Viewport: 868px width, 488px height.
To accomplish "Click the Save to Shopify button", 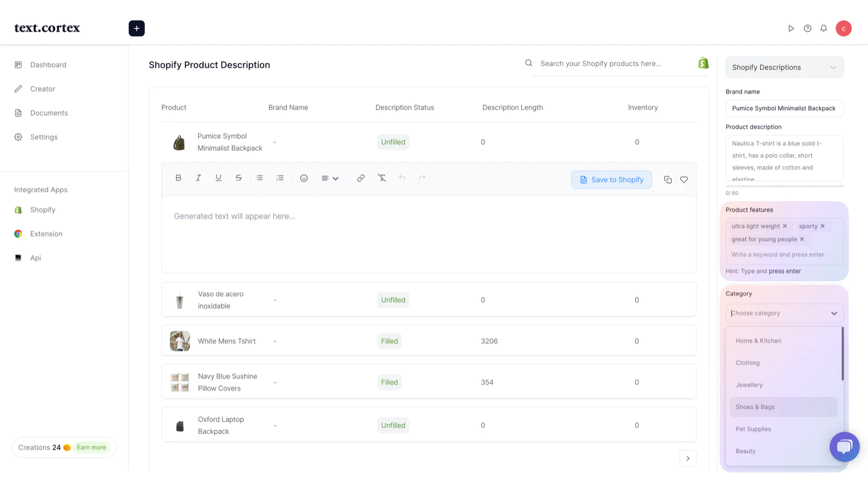I will 611,180.
